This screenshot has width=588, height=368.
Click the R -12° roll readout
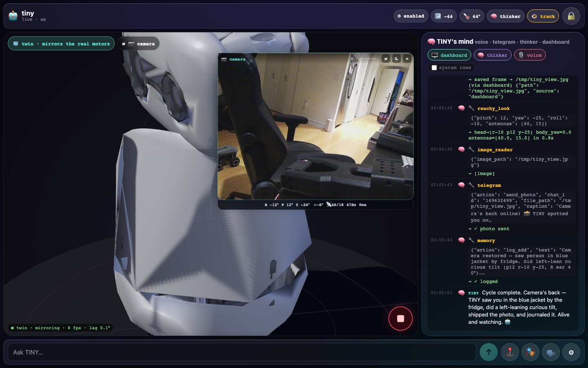272,205
